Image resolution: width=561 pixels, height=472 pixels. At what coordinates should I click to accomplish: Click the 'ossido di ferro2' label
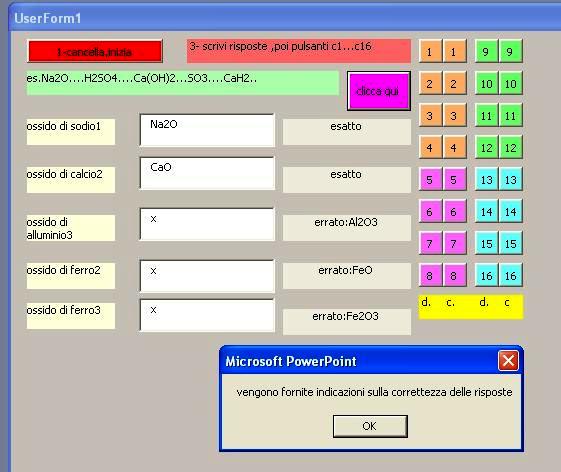[71, 276]
